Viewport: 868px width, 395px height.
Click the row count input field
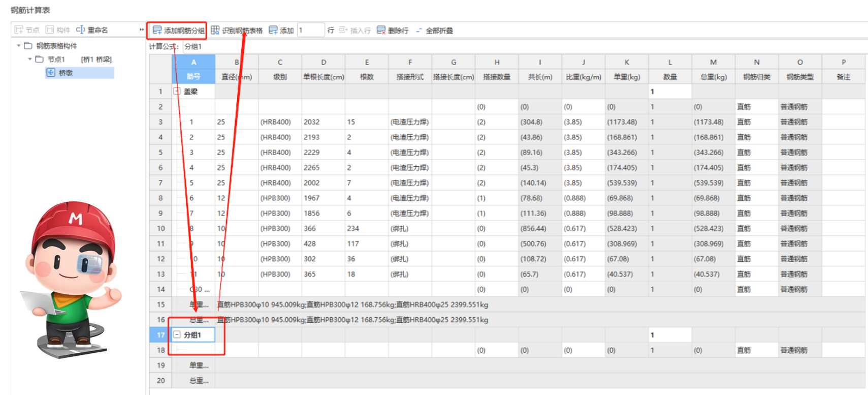(310, 31)
